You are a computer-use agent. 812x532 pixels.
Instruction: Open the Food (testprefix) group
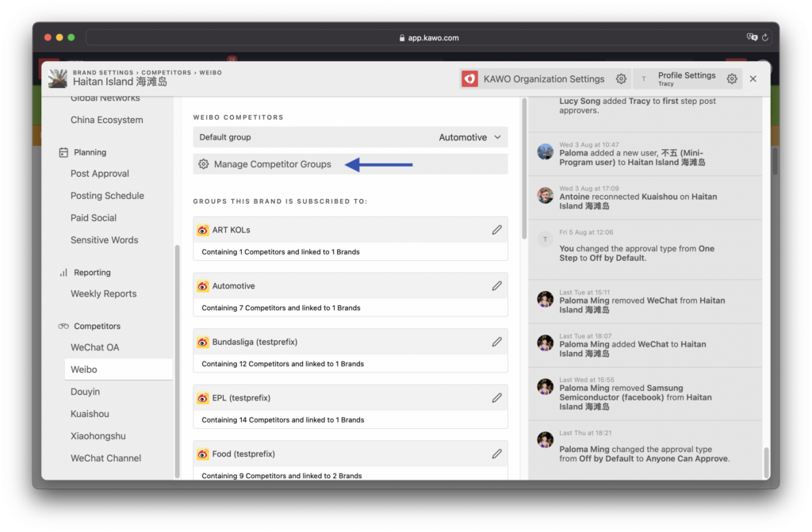tap(350, 460)
